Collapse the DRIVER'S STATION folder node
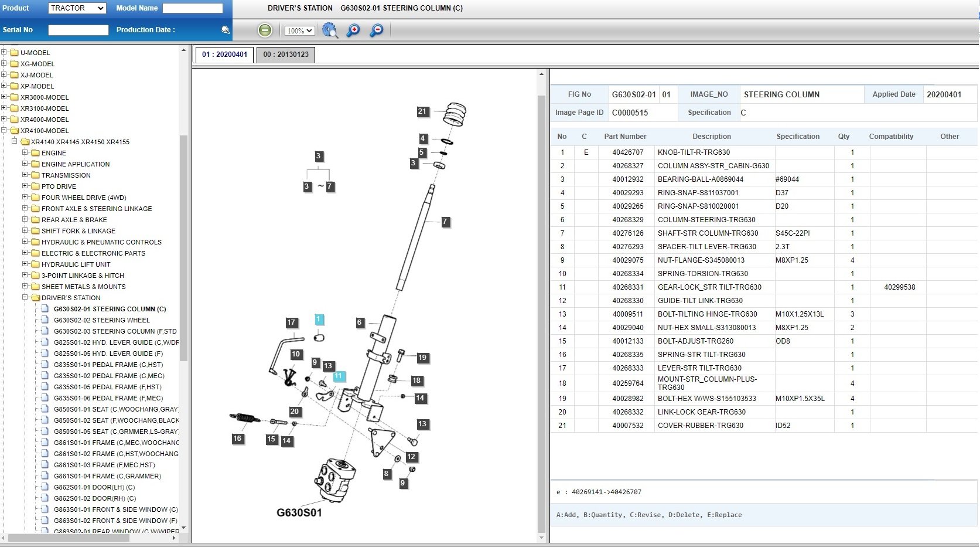 [25, 297]
